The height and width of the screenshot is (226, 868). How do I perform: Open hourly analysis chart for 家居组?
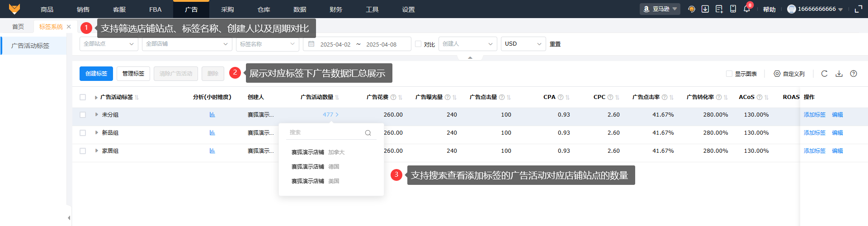212,151
